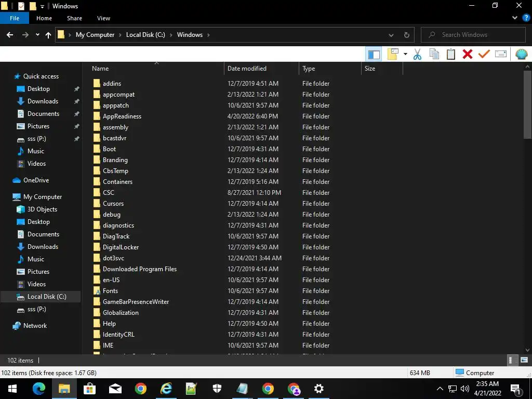This screenshot has height=399, width=532.
Task: Click the envelope Email icon
Action: [501, 54]
